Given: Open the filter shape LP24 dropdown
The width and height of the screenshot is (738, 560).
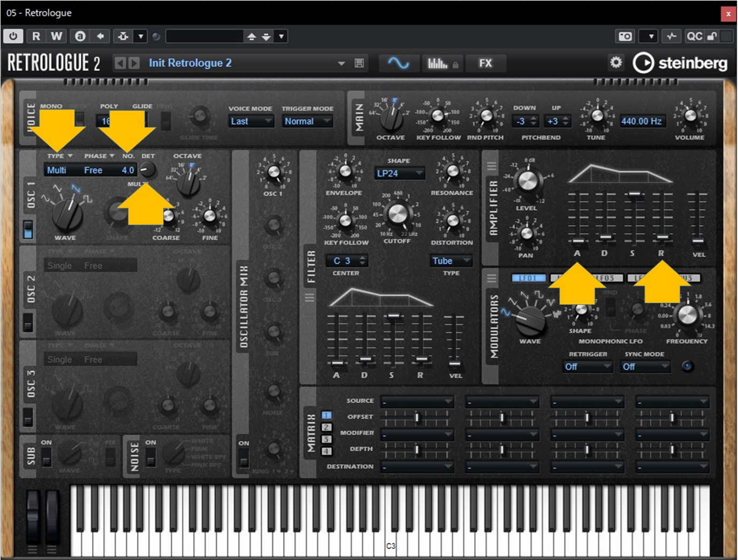Looking at the screenshot, I should (399, 173).
